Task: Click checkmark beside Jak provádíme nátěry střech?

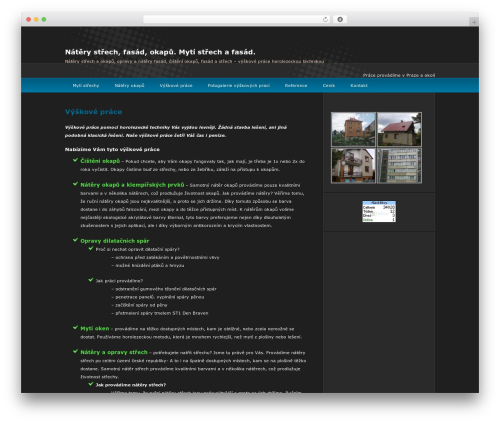Action: click(x=91, y=384)
